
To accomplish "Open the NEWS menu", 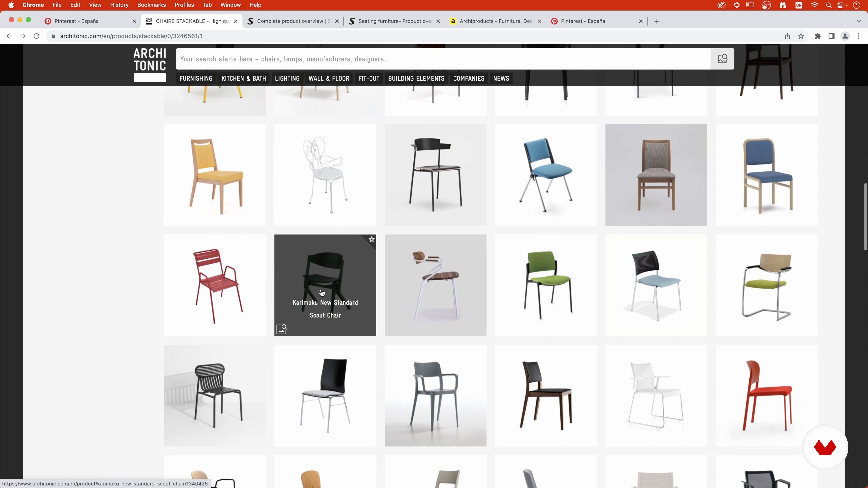I will pyautogui.click(x=501, y=78).
